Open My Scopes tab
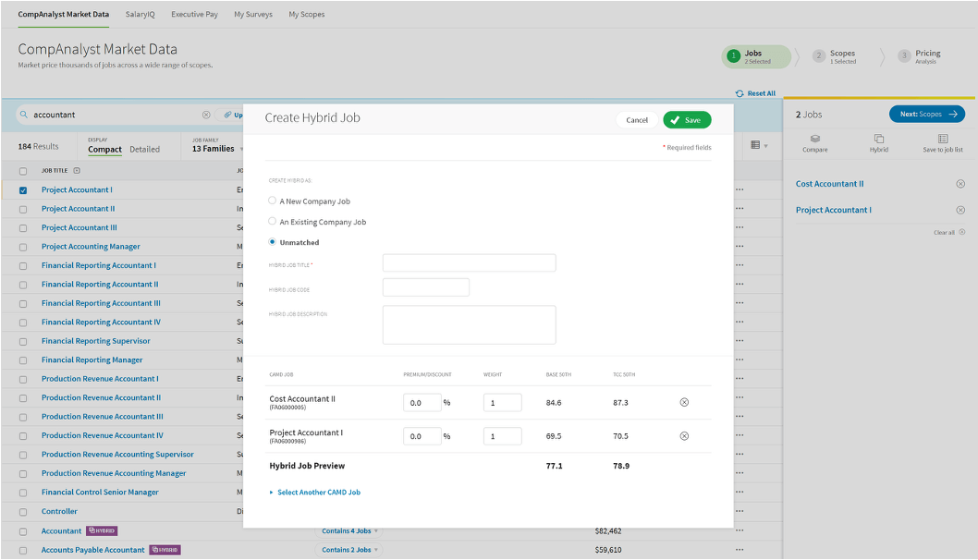Viewport: 978px width, 560px height. [x=306, y=14]
